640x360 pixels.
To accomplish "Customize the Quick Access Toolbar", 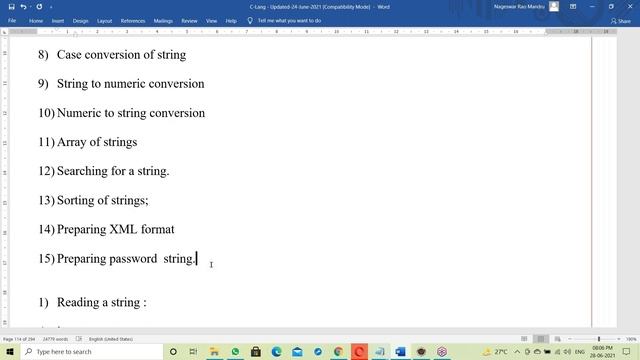I will [x=51, y=7].
